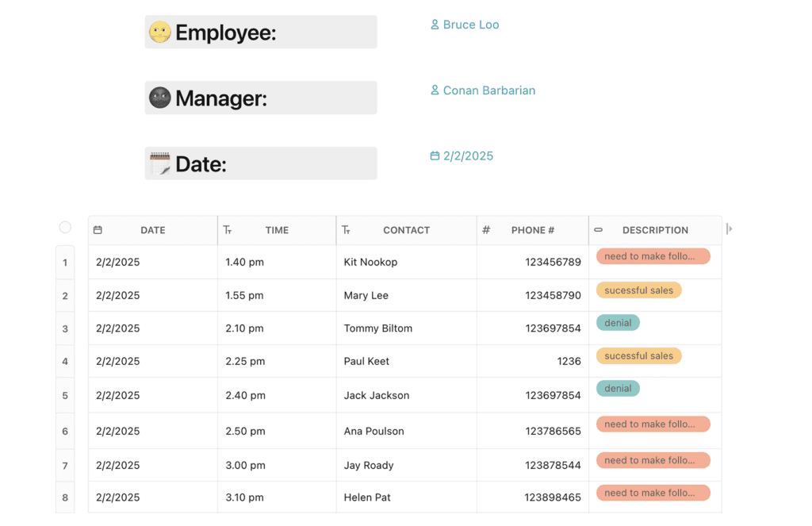Click the text type icon in CONTACT header
The width and height of the screenshot is (812, 526).
[x=346, y=230]
